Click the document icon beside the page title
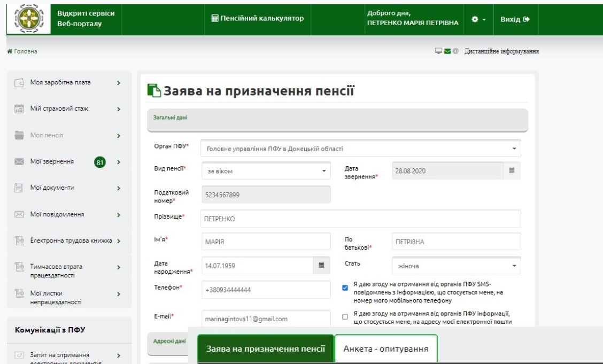 point(154,91)
